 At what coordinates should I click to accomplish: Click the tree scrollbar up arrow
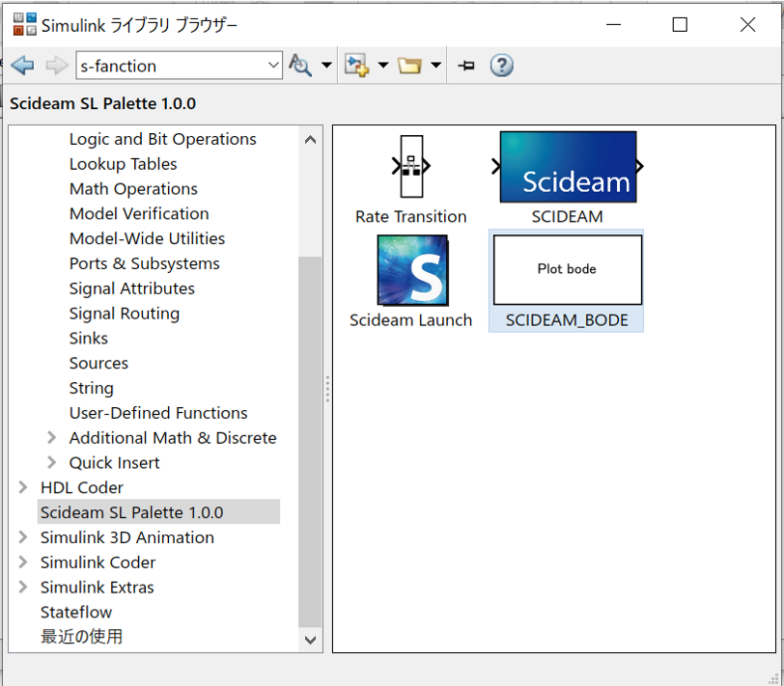tap(310, 140)
